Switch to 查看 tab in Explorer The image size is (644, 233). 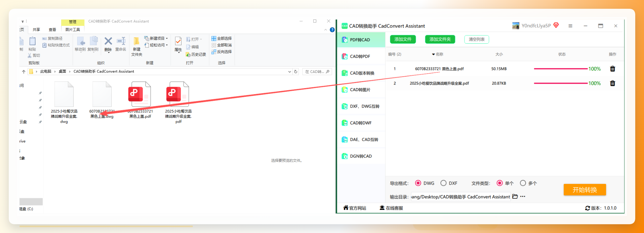click(x=52, y=30)
